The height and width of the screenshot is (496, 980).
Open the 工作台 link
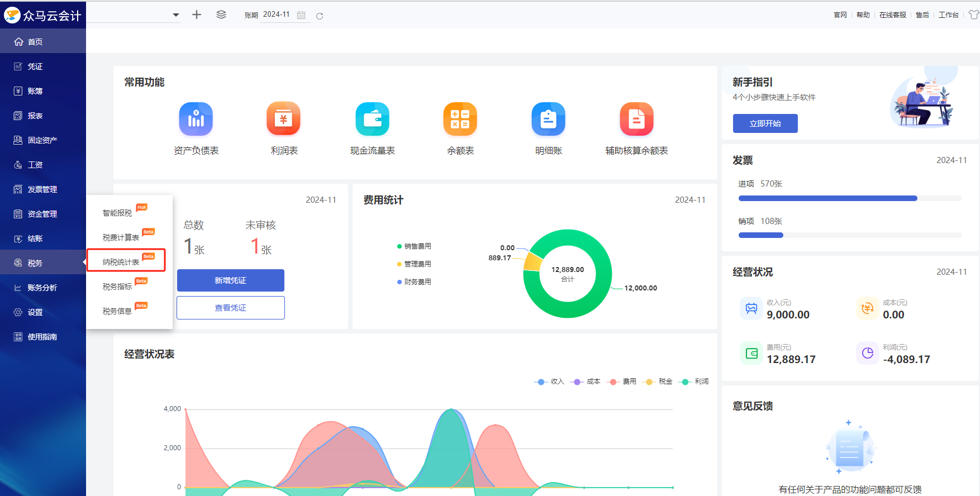coord(949,15)
